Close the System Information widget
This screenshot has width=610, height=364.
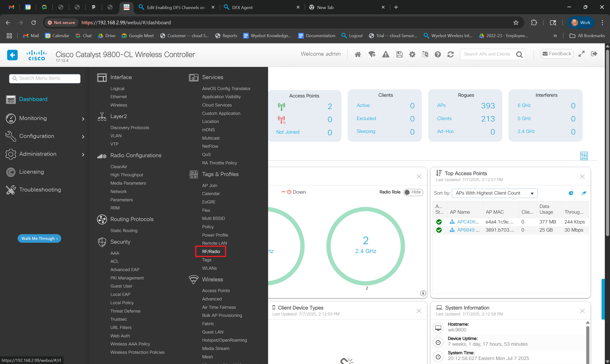coord(582,311)
